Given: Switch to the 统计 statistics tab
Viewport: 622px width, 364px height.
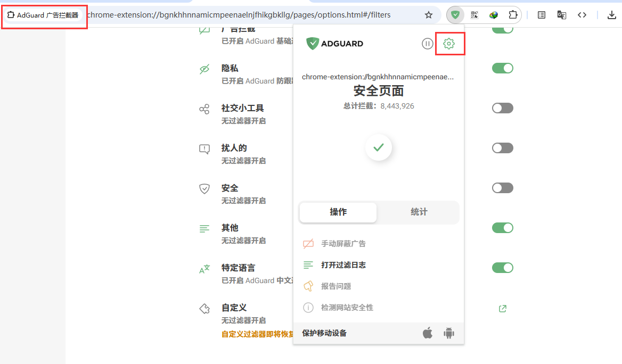Looking at the screenshot, I should coord(419,212).
